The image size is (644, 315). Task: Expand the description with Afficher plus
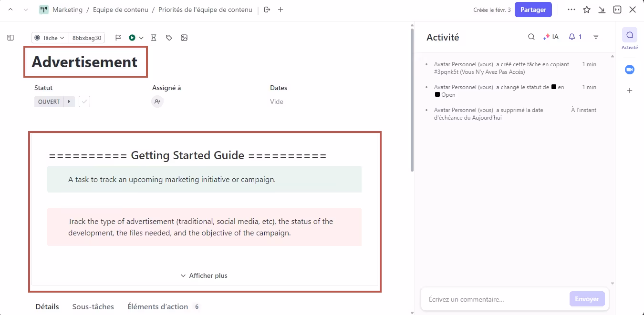[x=204, y=275]
